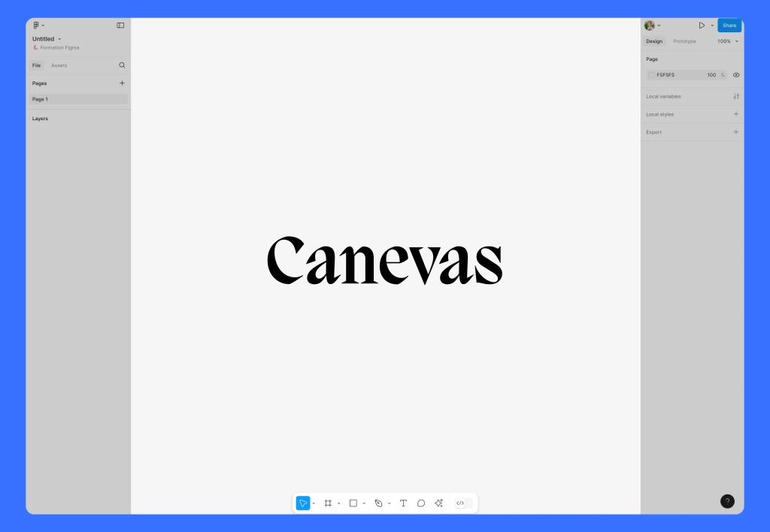770x532 pixels.
Task: Click the user avatar
Action: pos(649,25)
